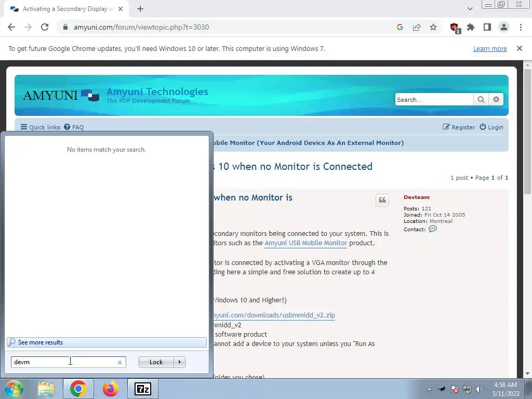Open a new tab with plus button

(140, 9)
